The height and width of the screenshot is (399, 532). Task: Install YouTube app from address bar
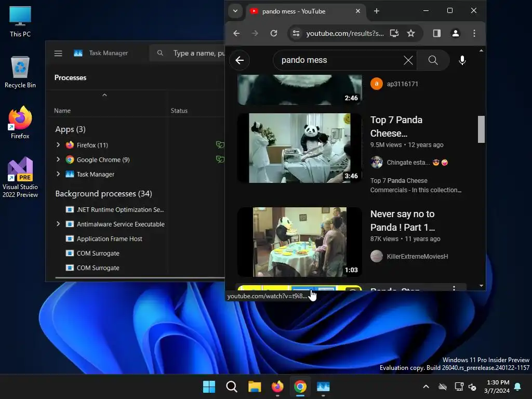point(394,33)
